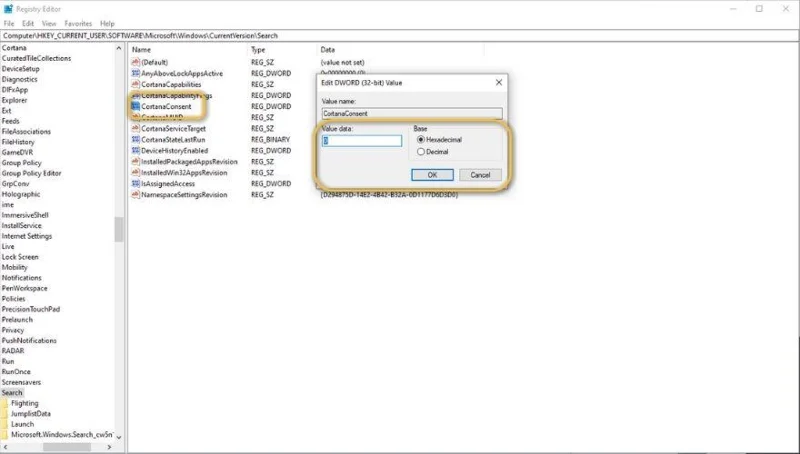Viewport: 800px width, 454px height.
Task: Select the DeviceHistoryEnabled value name
Action: [174, 150]
